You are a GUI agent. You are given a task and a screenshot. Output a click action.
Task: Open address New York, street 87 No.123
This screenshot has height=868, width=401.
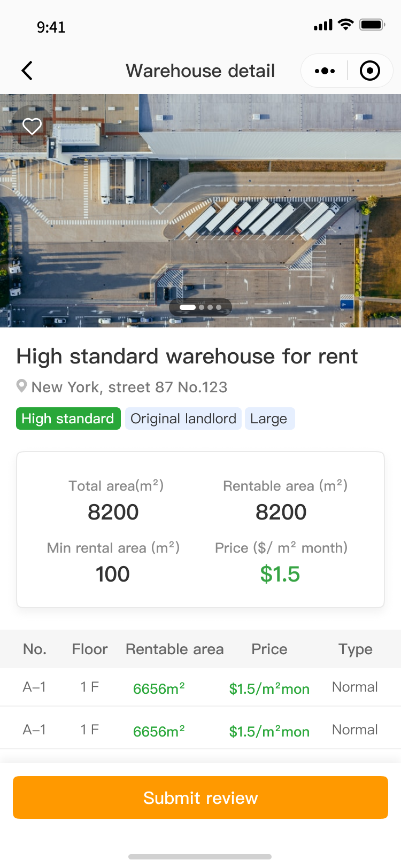tap(129, 387)
